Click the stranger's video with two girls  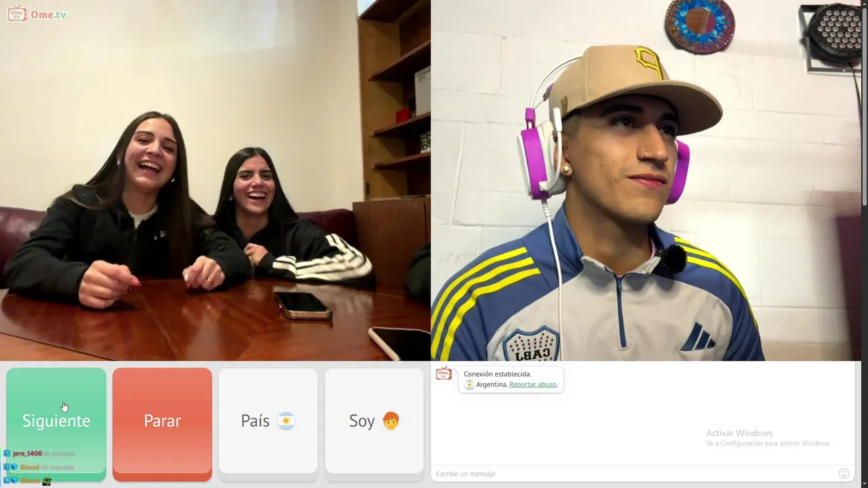tap(215, 180)
